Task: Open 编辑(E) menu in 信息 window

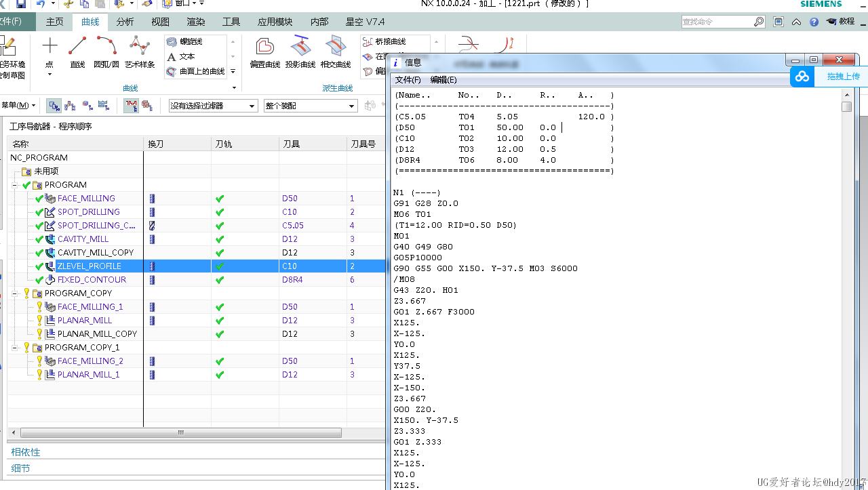Action: click(x=443, y=80)
